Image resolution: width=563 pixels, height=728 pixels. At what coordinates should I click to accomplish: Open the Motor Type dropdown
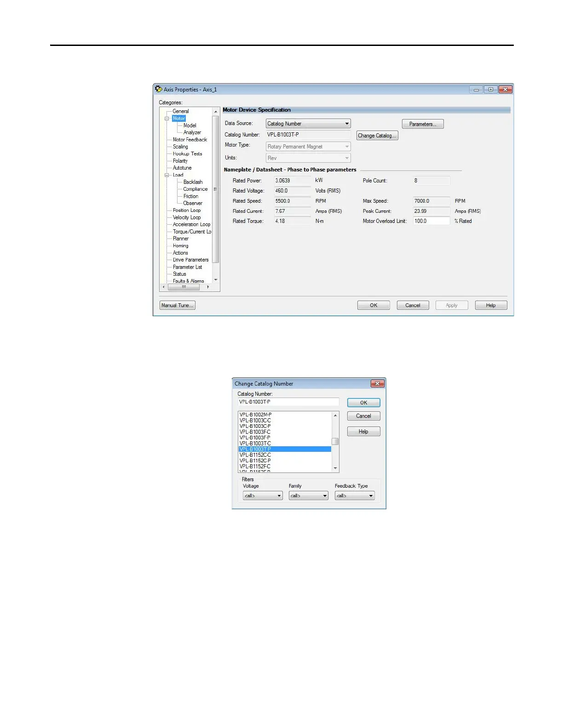308,147
